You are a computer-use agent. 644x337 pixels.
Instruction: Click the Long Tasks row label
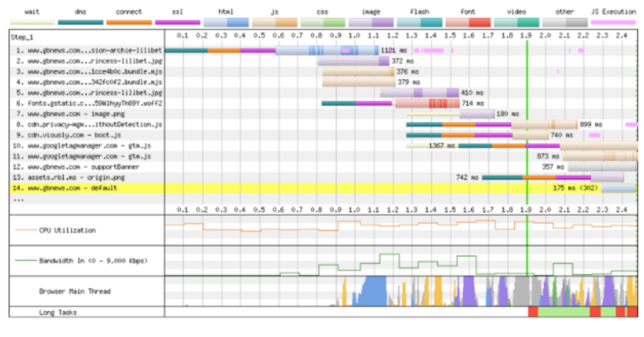(58, 312)
